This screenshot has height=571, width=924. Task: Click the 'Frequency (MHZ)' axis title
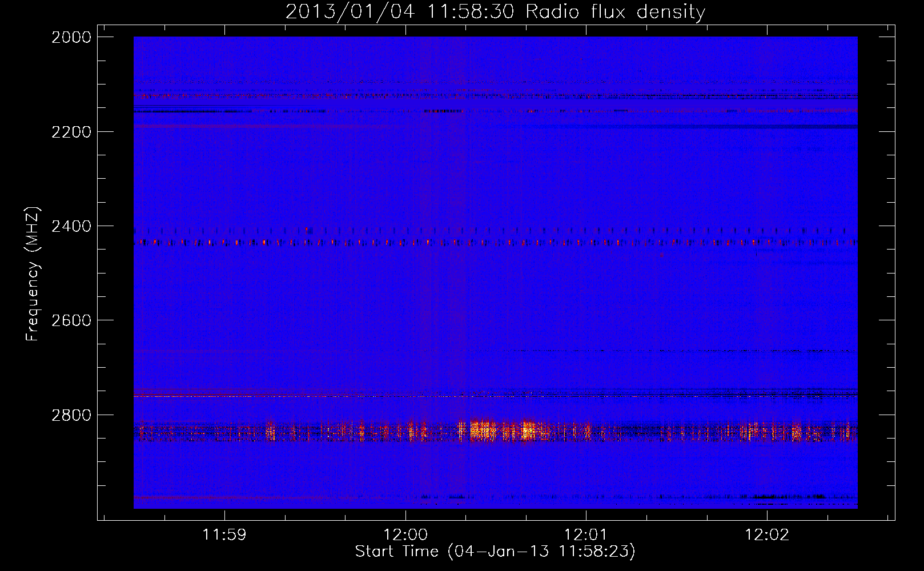pyautogui.click(x=33, y=274)
